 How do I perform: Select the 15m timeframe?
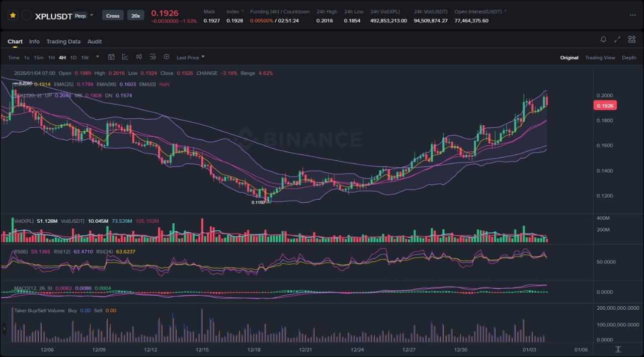click(x=39, y=57)
